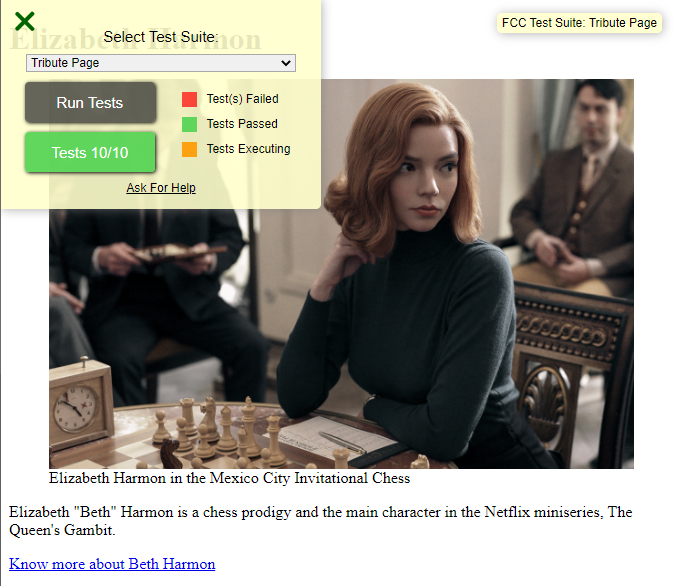Click the FCC Test Suite: Tribute Page badge
The height and width of the screenshot is (586, 678).
(579, 22)
